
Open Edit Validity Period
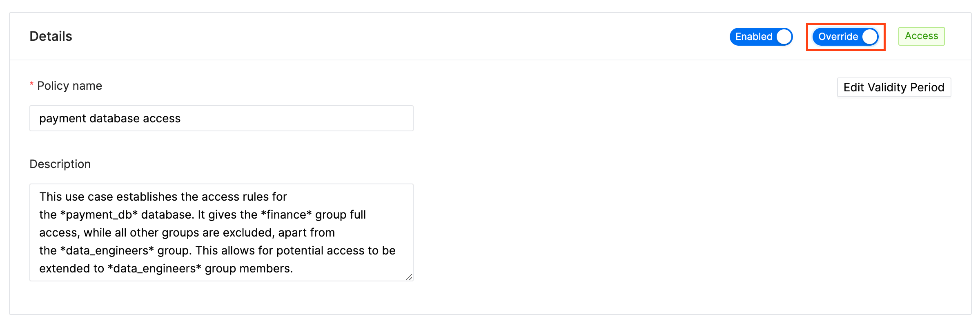click(894, 87)
